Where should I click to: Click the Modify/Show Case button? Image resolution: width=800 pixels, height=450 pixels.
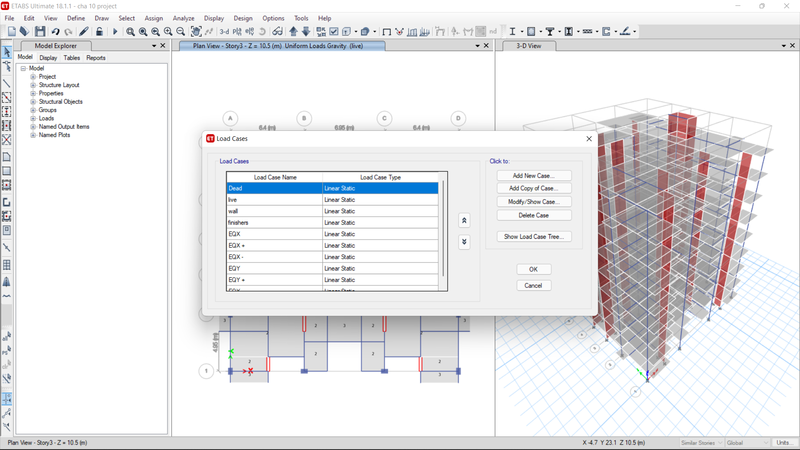(534, 202)
